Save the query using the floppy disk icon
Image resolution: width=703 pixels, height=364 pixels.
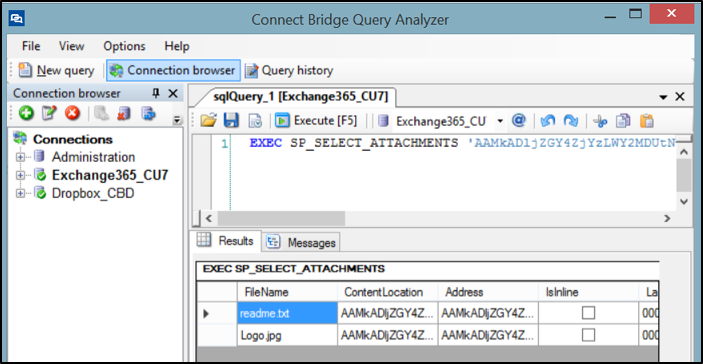click(231, 121)
